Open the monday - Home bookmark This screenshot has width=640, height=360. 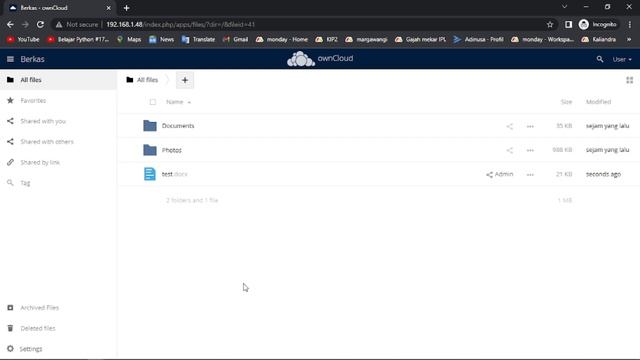[x=282, y=39]
